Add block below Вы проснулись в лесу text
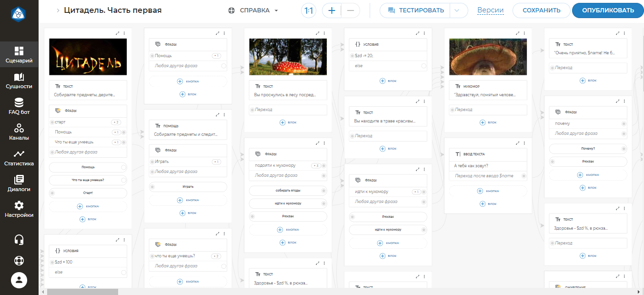Screen dimensions: 644x295 click(x=288, y=122)
